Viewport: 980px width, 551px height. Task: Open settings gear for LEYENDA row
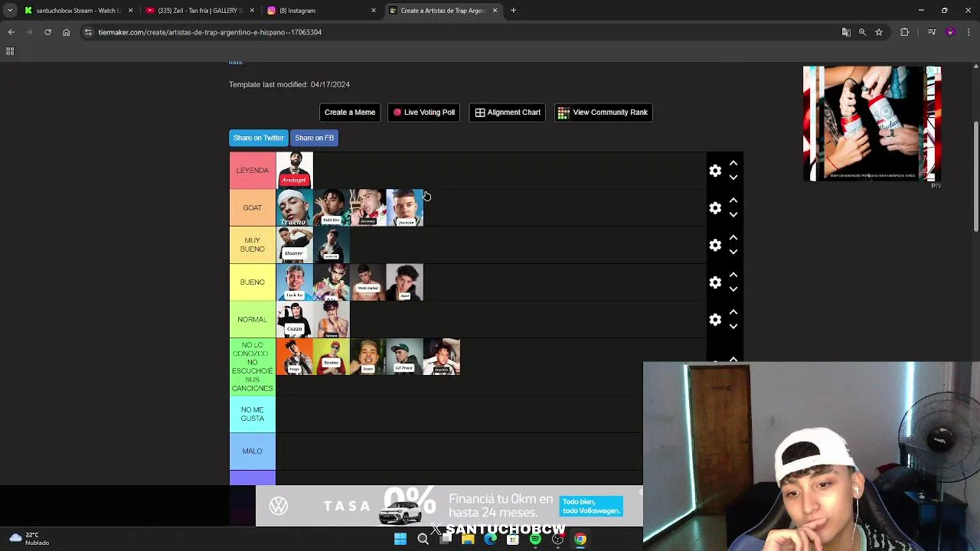(x=715, y=171)
